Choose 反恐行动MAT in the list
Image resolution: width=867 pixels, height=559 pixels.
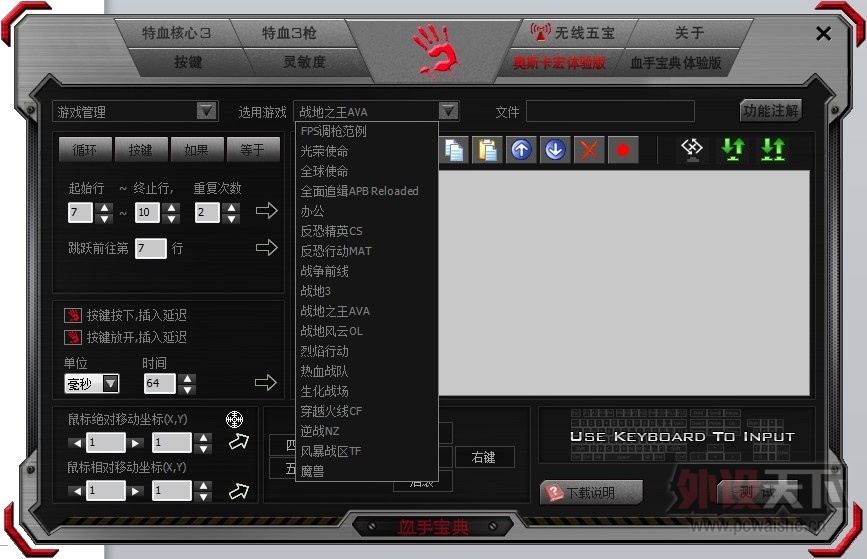pyautogui.click(x=367, y=251)
